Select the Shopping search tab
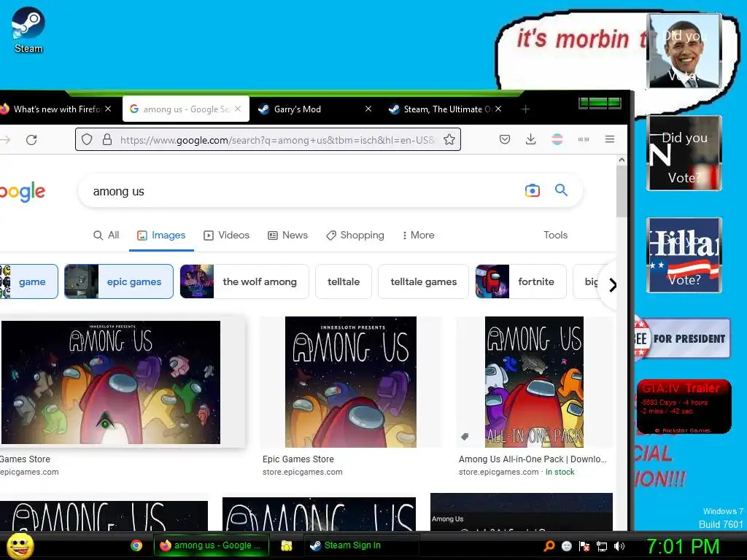Screen dimensions: 747x560 (x=355, y=236)
